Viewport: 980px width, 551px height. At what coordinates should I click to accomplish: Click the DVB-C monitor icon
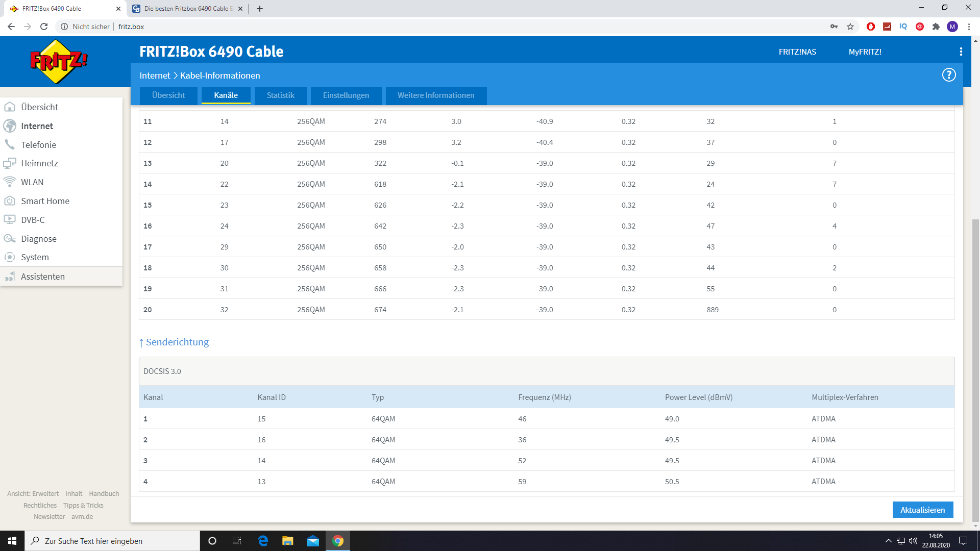coord(10,220)
